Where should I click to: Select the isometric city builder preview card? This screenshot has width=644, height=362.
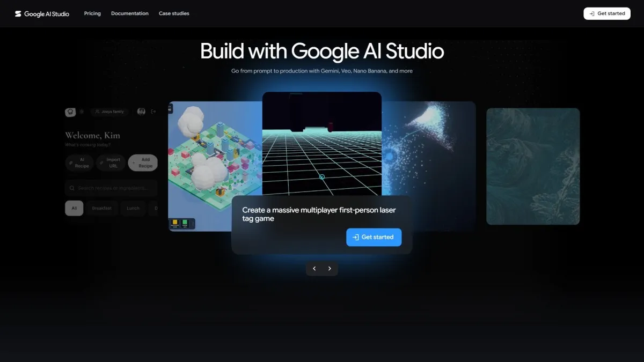point(215,166)
